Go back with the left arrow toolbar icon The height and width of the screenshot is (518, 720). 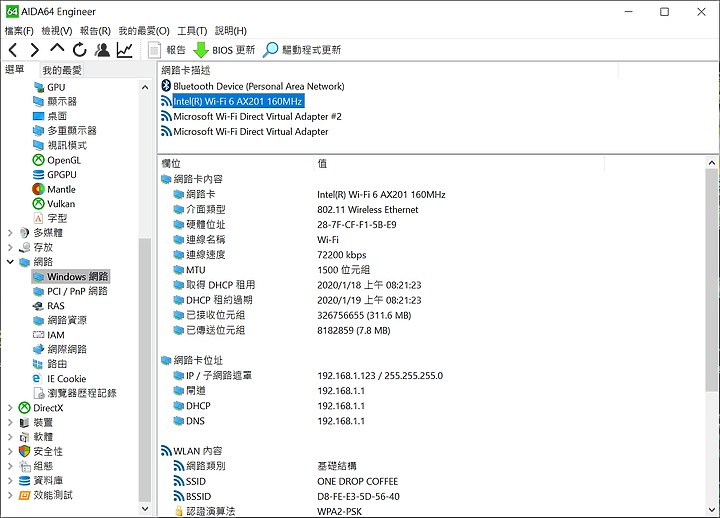(x=13, y=50)
